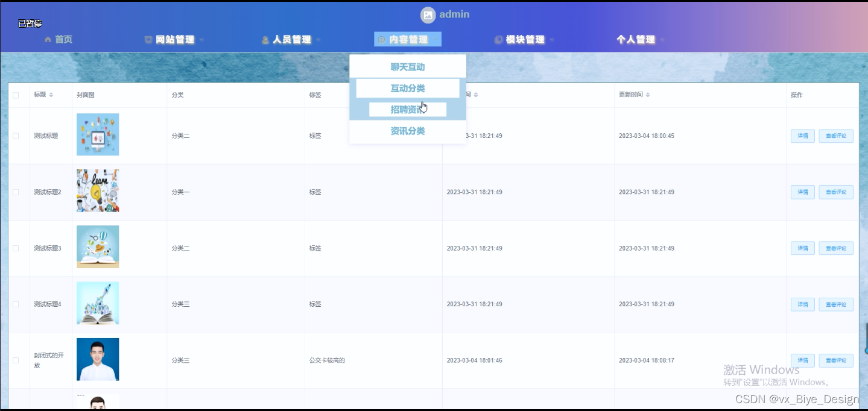868x411 pixels.
Task: Choose 招聘资讯 in the dropdown
Action: point(408,110)
